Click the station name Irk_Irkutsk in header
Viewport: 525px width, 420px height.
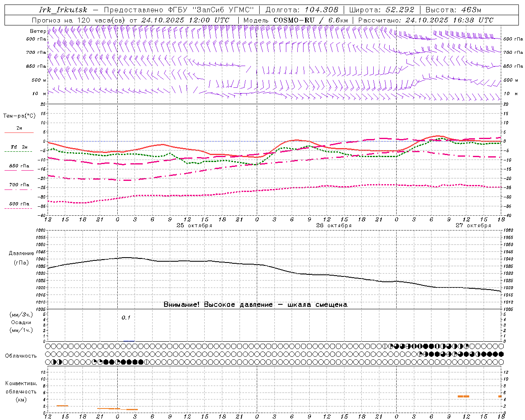pyautogui.click(x=63, y=10)
